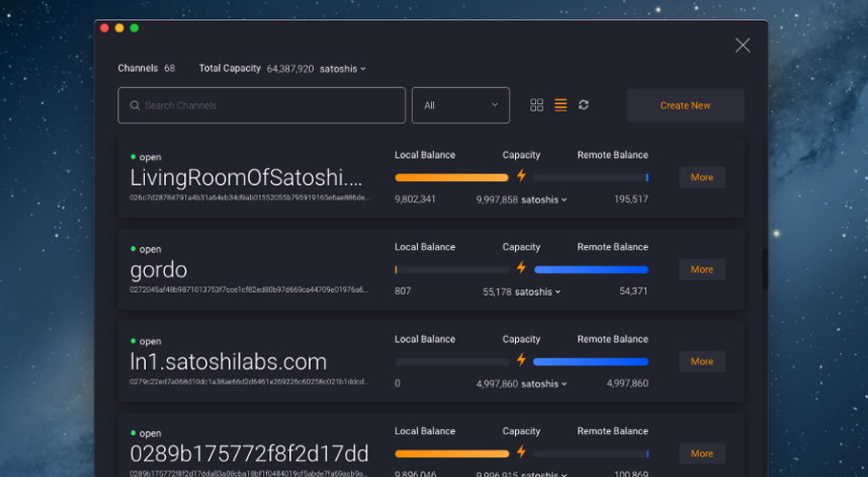Click lightning bolt in LivingRoomOfSatoshi row

tap(521, 176)
